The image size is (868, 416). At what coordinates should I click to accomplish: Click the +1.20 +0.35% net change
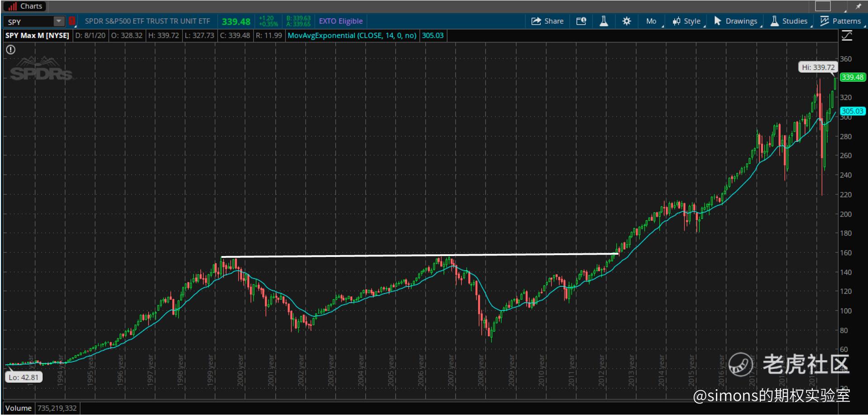coord(268,21)
